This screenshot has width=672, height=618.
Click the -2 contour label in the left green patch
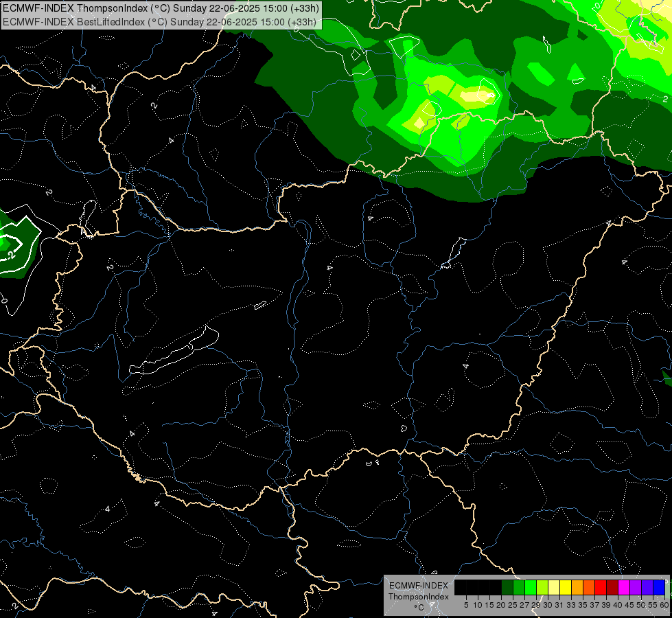coord(11,255)
